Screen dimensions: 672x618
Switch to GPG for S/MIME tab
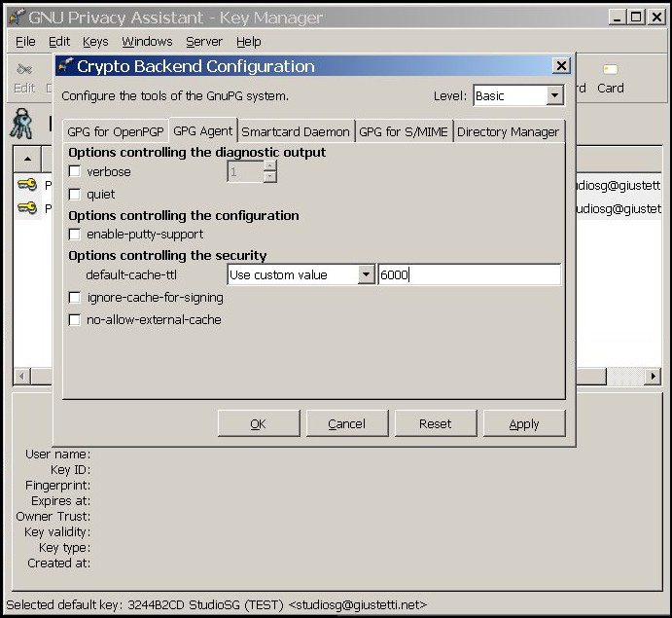pos(404,131)
